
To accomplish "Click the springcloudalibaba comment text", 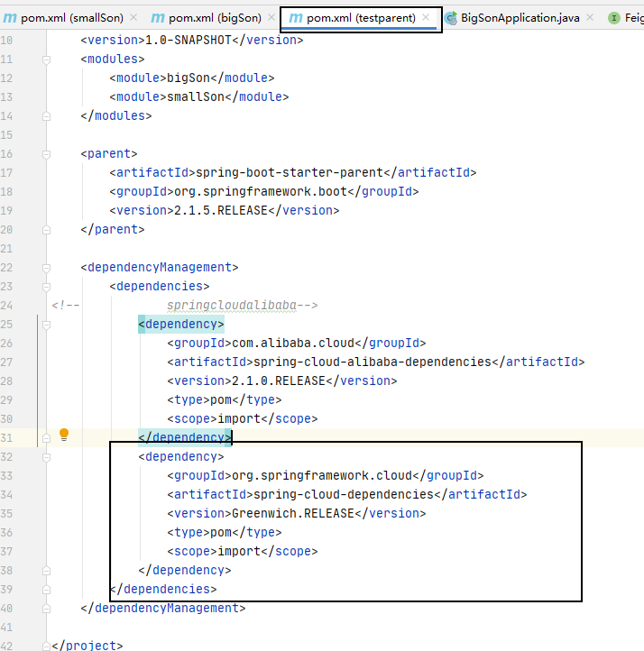I will click(x=232, y=305).
